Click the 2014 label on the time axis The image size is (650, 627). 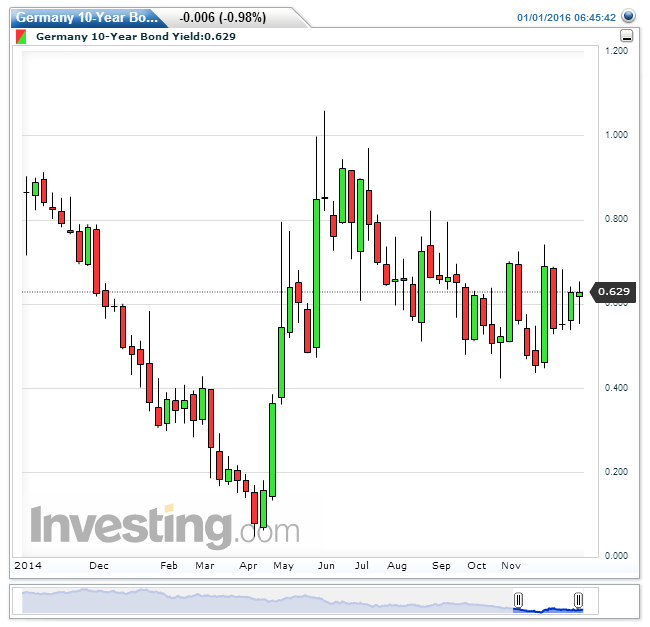[28, 566]
